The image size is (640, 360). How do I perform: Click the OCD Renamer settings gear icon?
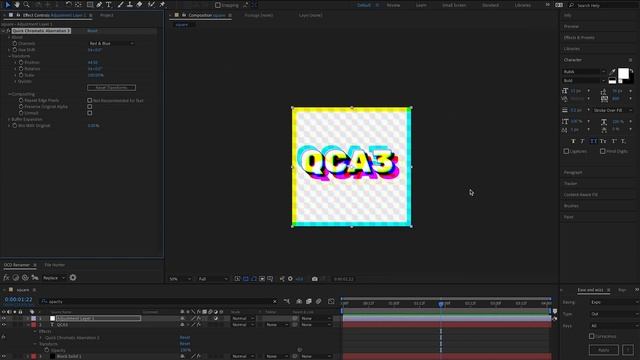click(x=73, y=278)
